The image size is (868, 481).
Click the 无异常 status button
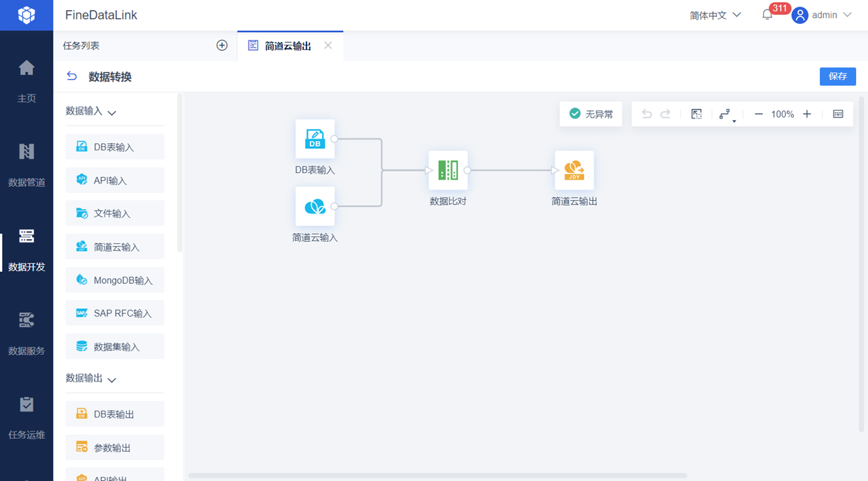tap(591, 114)
